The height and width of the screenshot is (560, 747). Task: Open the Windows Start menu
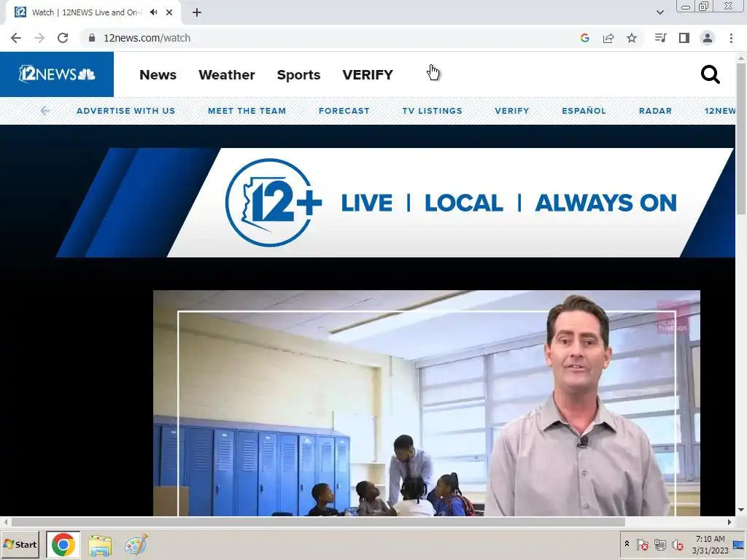20,544
